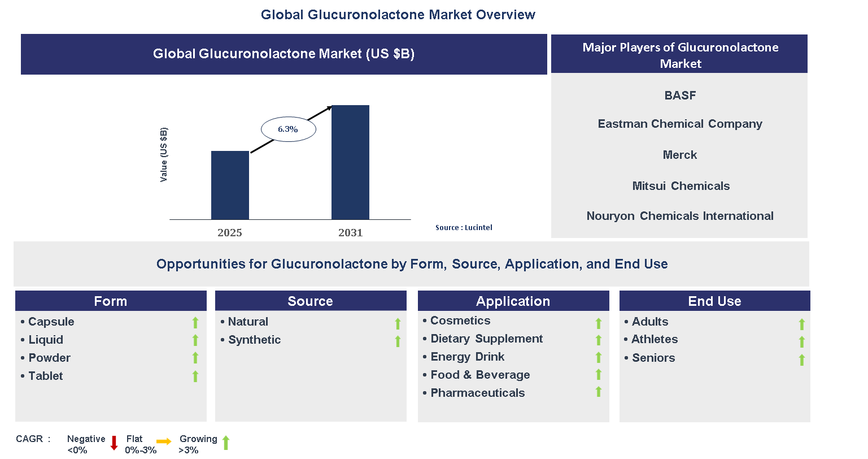Click the green arrow beside Cosmetics
Screen dimensions: 868x459
pyautogui.click(x=599, y=323)
